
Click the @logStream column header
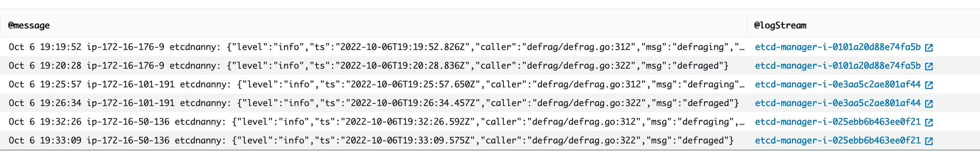780,26
